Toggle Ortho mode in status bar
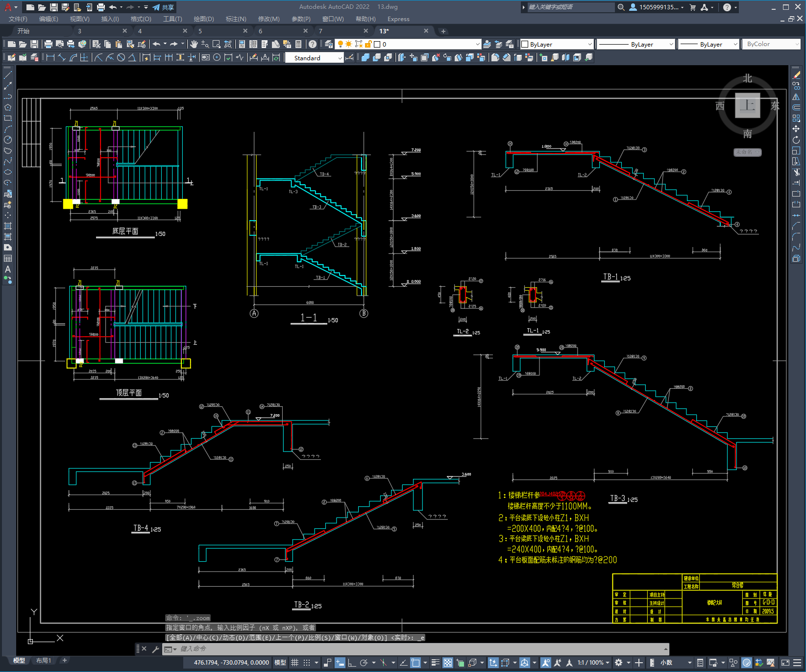This screenshot has width=806, height=672. pyautogui.click(x=352, y=663)
